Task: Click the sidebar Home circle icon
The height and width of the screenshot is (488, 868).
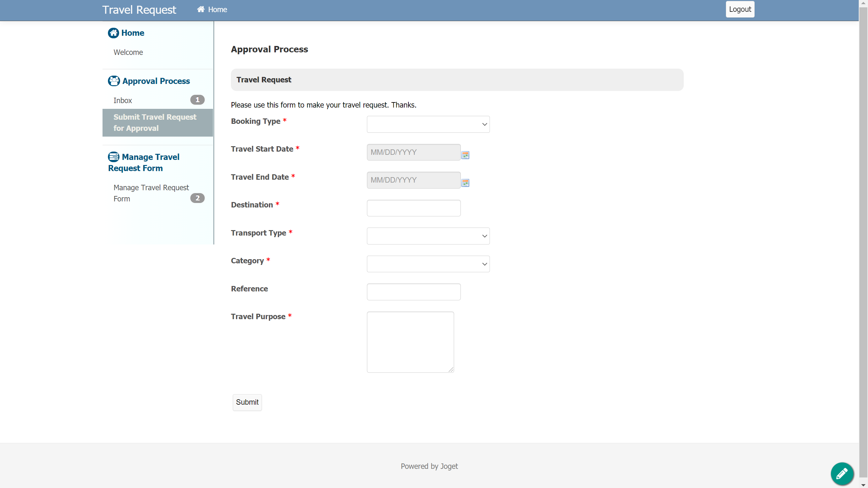Action: pos(113,33)
